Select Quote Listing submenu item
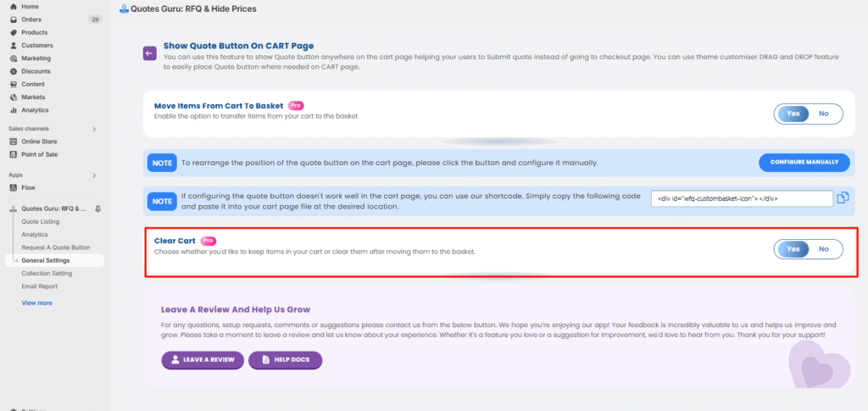This screenshot has height=411, width=868. point(41,221)
